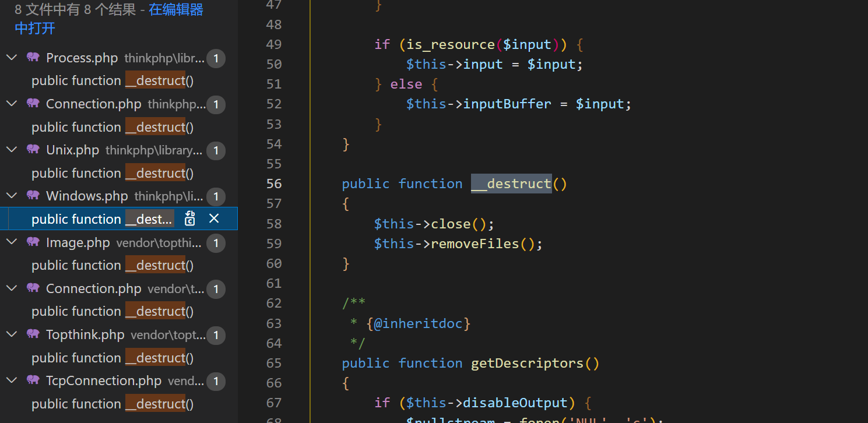Click the PHP icon next to Topthink.php
Image resolution: width=868 pixels, height=423 pixels.
(33, 334)
